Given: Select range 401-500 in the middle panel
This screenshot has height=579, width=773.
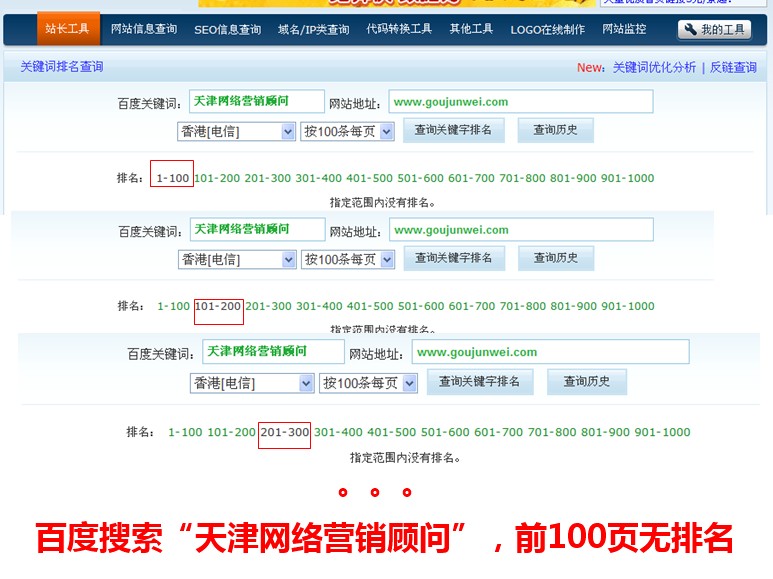Looking at the screenshot, I should (x=370, y=306).
